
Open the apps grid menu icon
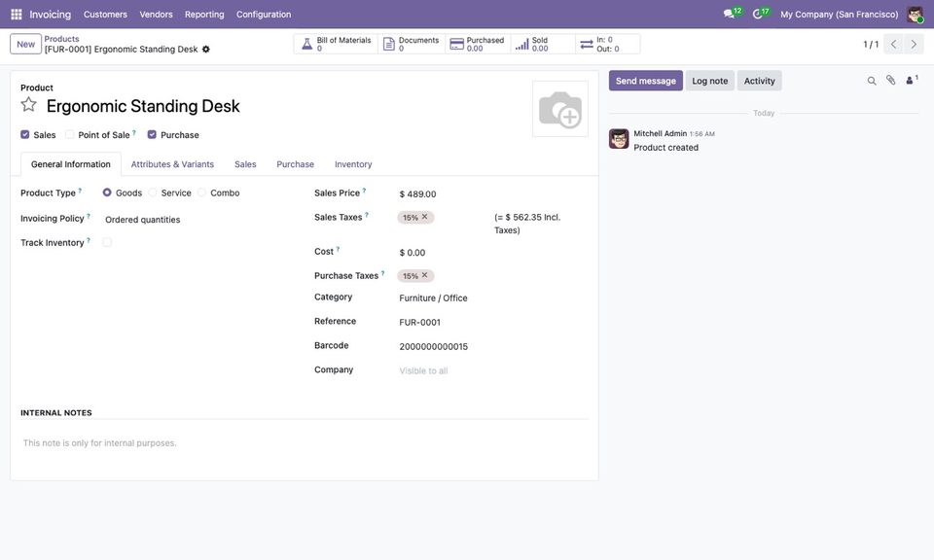17,15
